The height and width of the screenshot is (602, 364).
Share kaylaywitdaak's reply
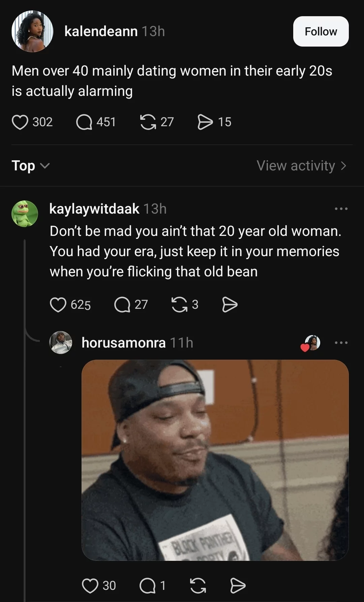click(230, 305)
